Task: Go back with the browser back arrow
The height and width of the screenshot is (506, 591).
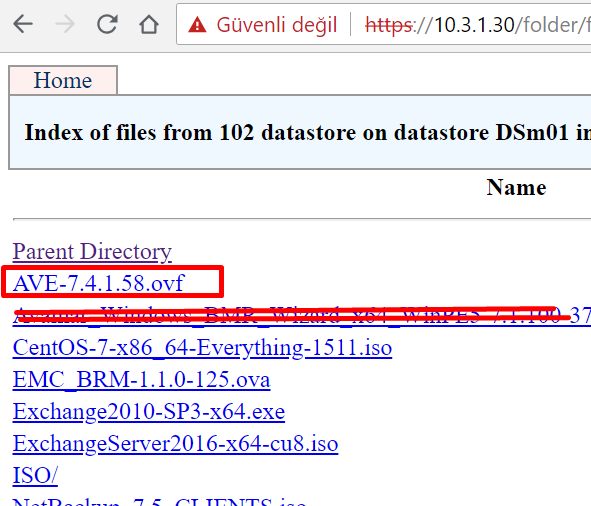Action: point(23,25)
